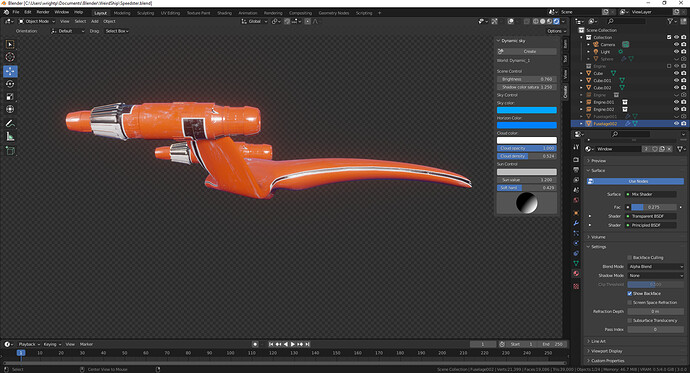
Task: Hide the Camera object in viewport
Action: (x=676, y=44)
